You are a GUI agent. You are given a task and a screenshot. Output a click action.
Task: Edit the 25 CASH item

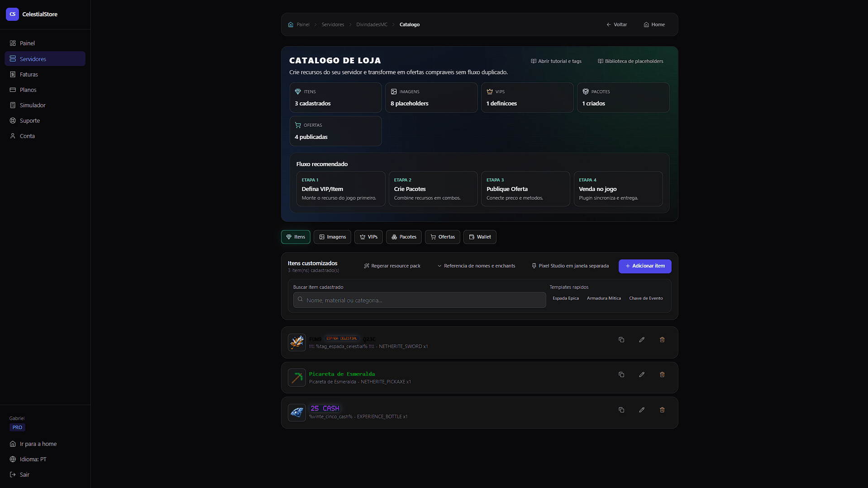tap(642, 410)
